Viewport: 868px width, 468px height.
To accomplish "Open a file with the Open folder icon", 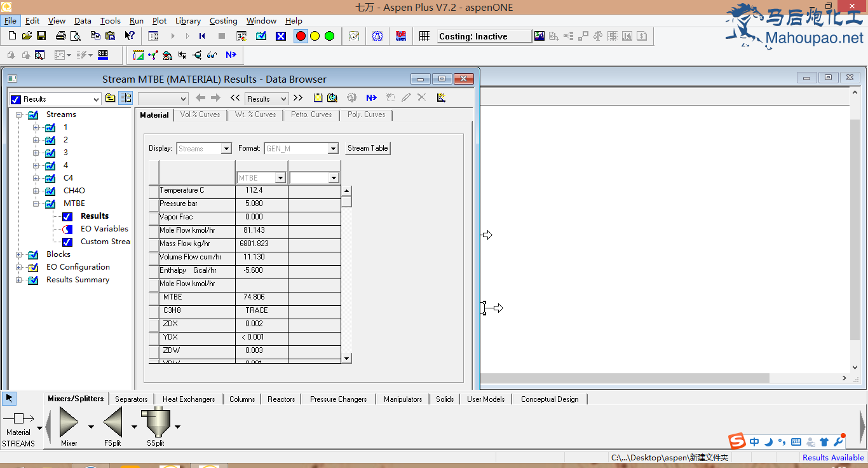I will pyautogui.click(x=26, y=36).
